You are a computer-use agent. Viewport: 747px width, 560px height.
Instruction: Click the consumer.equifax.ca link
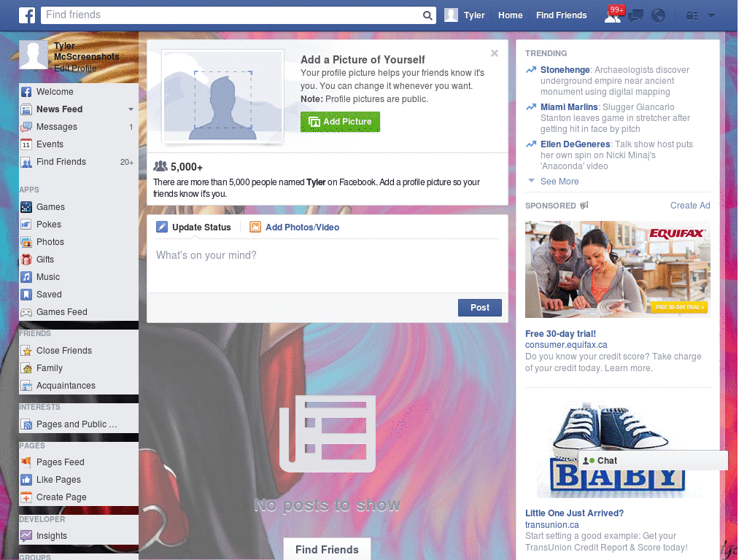coord(566,345)
